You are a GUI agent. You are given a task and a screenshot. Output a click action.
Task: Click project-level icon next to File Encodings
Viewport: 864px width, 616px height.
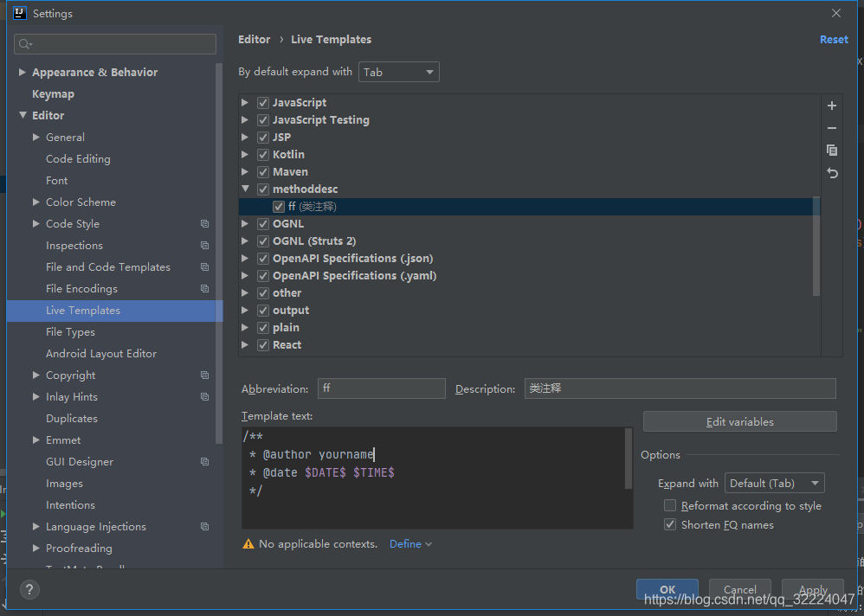pyautogui.click(x=205, y=288)
